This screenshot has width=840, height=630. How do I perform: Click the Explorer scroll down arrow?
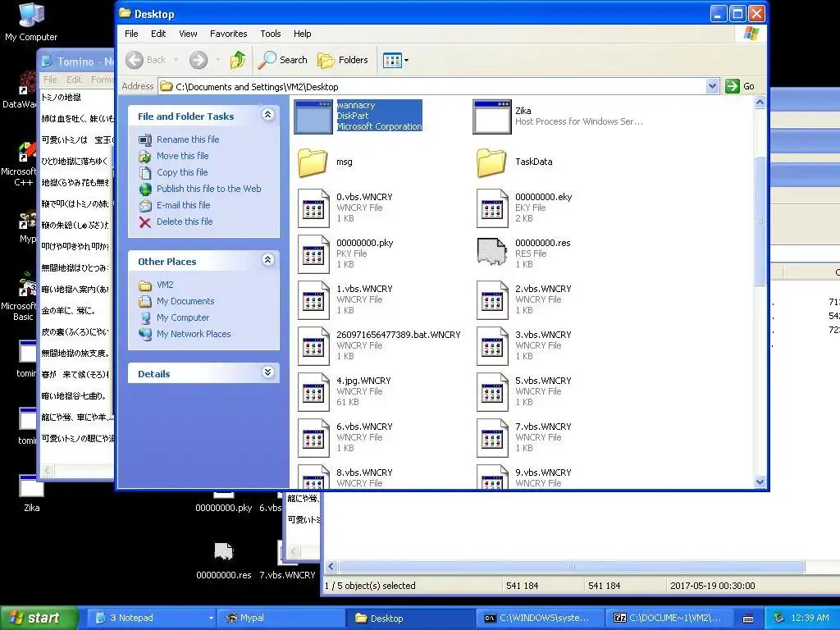(760, 482)
